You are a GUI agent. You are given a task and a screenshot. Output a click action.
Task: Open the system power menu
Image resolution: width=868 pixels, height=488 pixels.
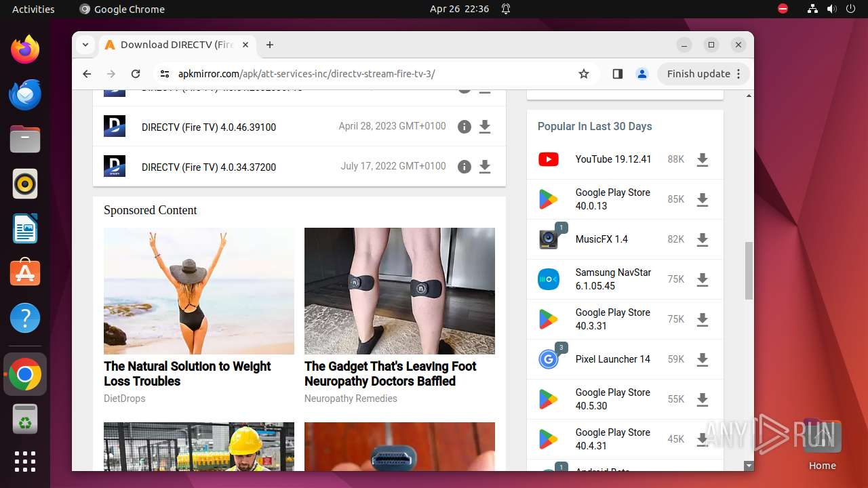point(851,9)
